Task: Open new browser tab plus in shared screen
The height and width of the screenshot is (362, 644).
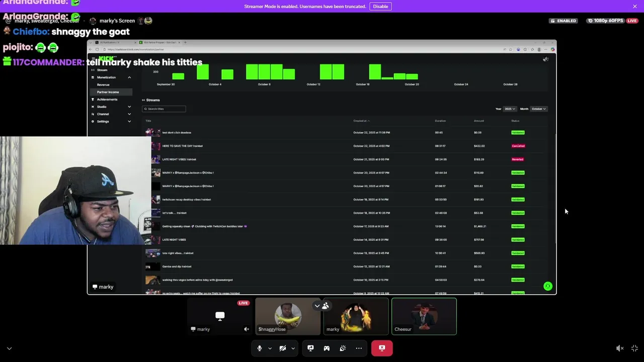Action: coord(186,42)
